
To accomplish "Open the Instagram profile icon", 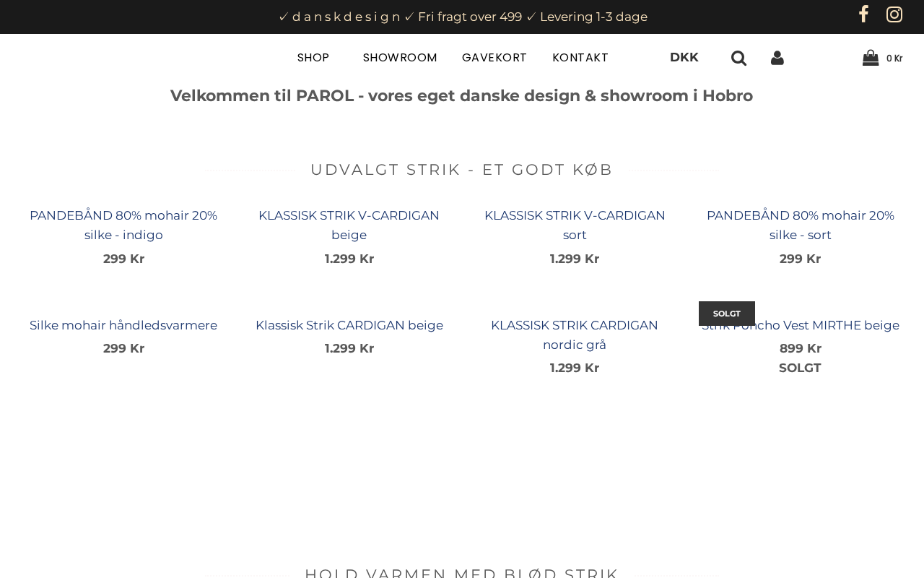I will (x=894, y=14).
